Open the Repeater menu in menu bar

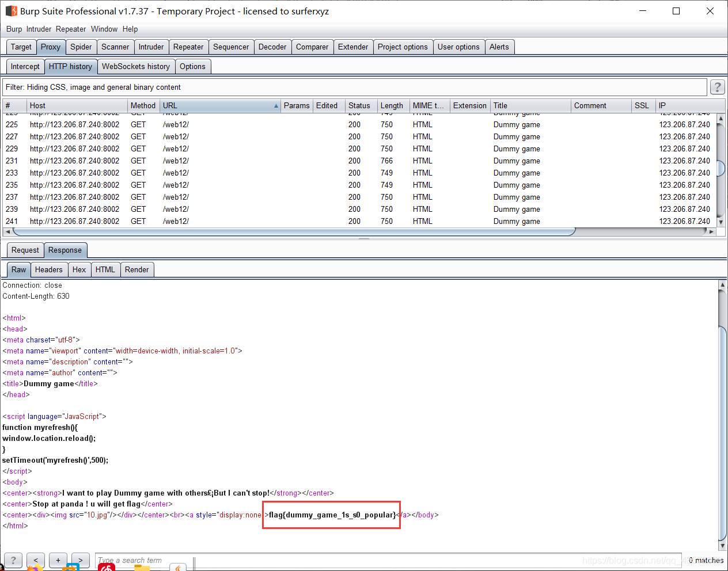(71, 29)
